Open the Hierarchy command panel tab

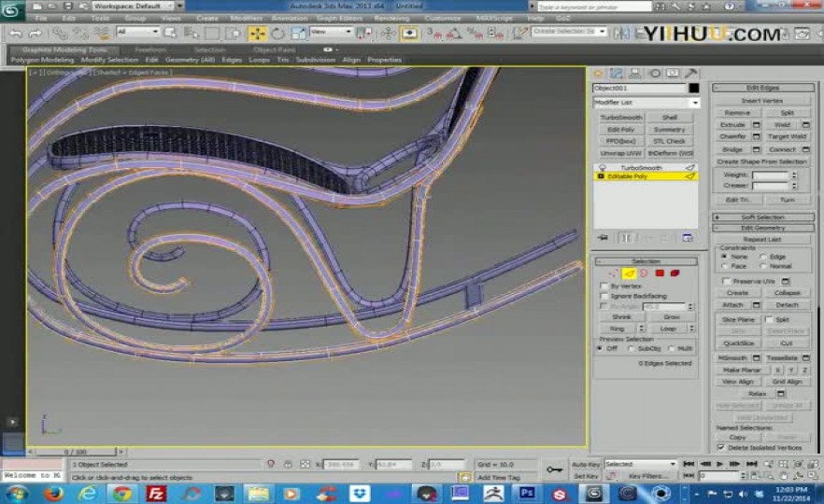635,74
